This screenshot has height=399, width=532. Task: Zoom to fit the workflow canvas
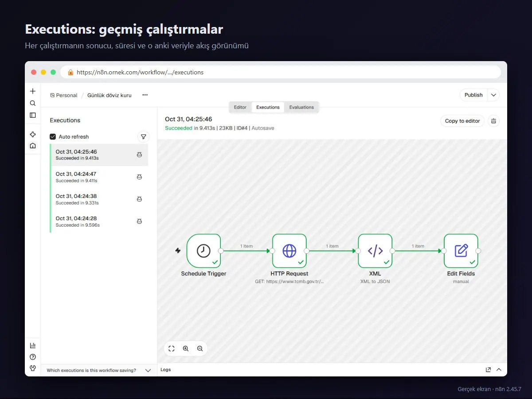pos(172,349)
